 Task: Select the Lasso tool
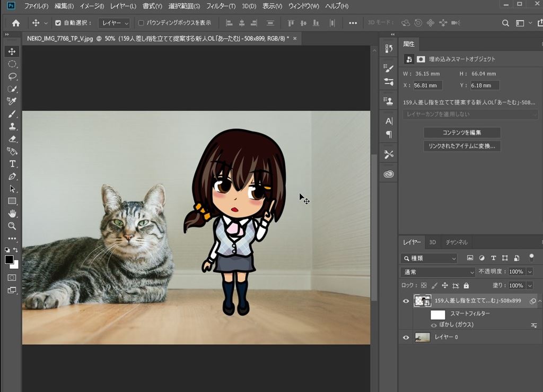(12, 76)
